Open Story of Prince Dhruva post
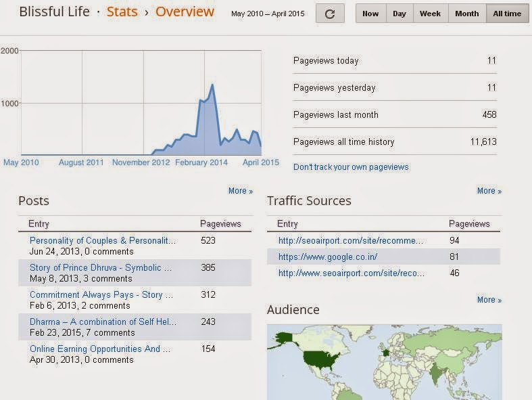Image resolution: width=532 pixels, height=400 pixels. click(x=101, y=268)
